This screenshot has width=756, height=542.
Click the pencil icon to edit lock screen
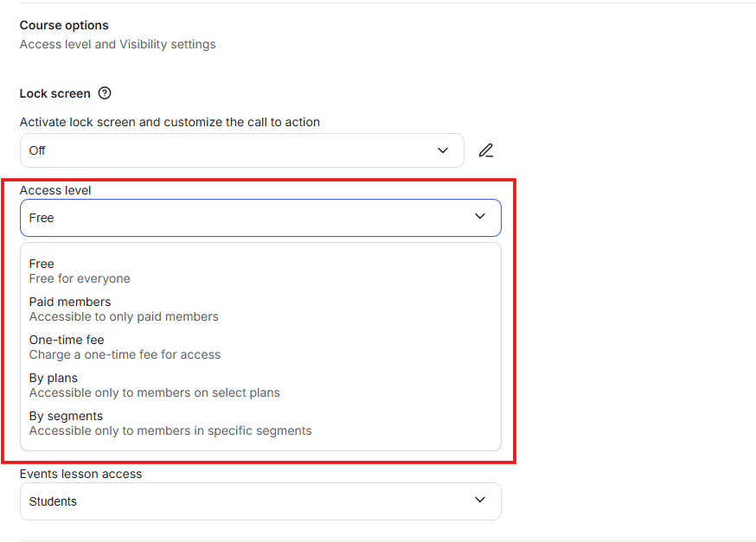coord(486,150)
